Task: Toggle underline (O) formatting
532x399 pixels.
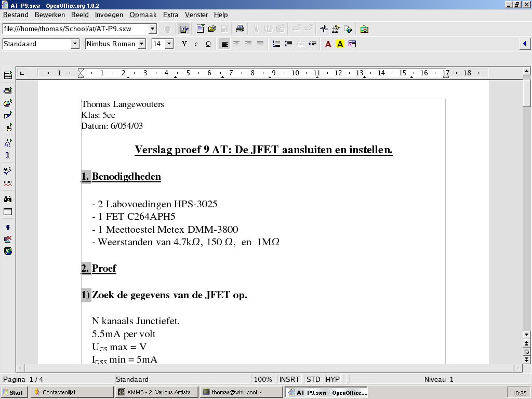Action: tap(208, 44)
